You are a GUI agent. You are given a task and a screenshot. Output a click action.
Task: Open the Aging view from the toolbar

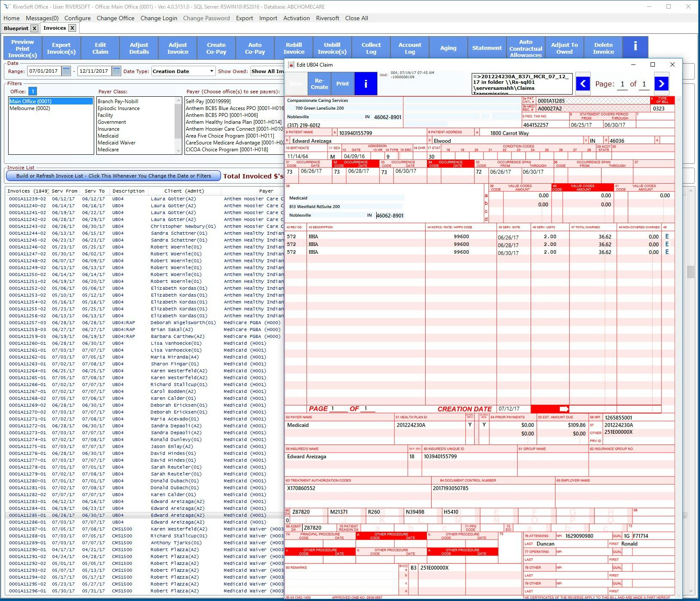tap(448, 47)
